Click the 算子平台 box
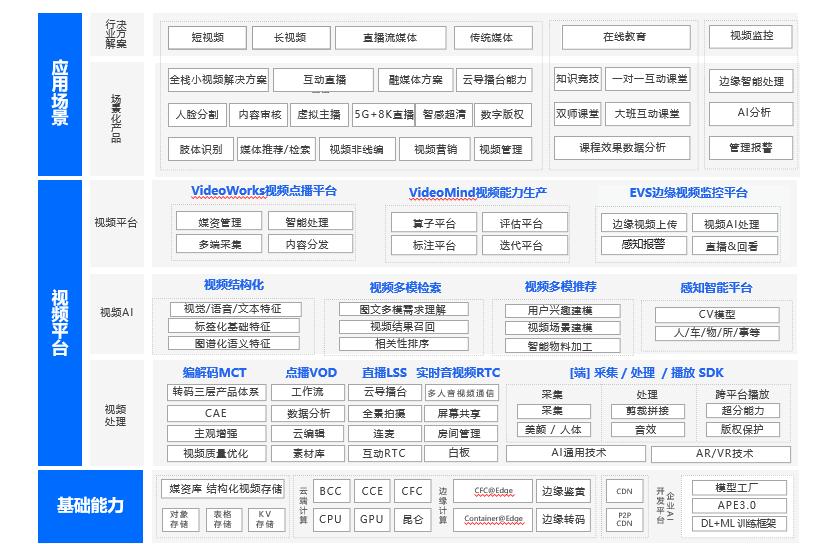Viewport: 831px width, 544px height. [434, 223]
